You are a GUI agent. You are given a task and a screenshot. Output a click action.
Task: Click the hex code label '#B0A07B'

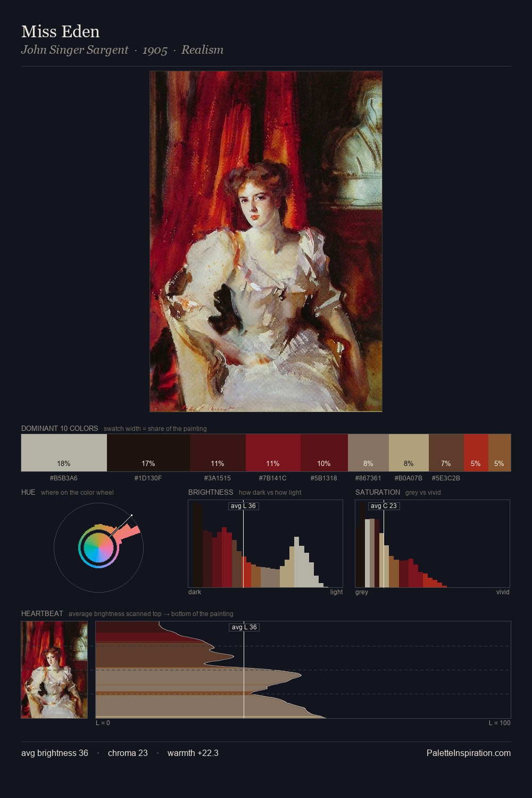point(409,478)
